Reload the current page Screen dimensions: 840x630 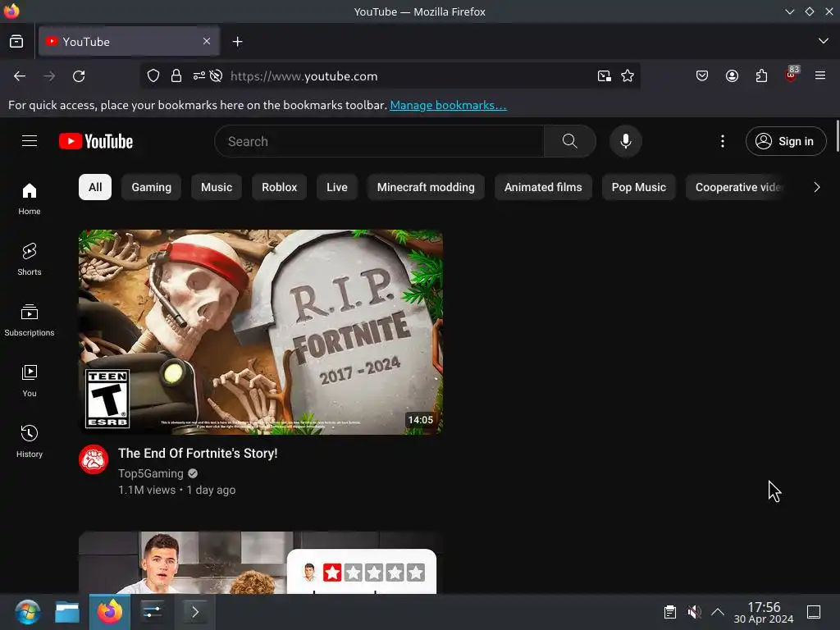[79, 76]
